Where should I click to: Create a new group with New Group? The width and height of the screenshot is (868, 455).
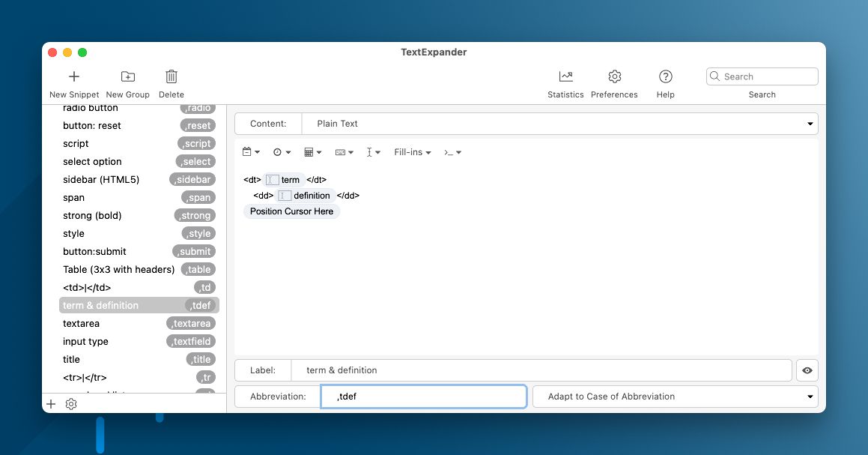(x=128, y=76)
